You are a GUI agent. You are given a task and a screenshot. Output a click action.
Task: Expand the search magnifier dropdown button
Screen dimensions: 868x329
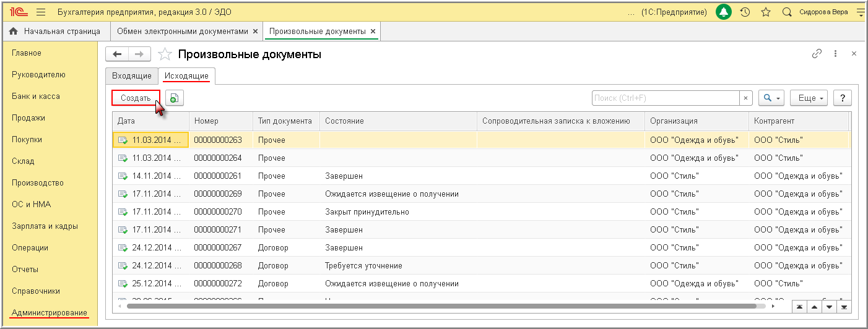[771, 98]
